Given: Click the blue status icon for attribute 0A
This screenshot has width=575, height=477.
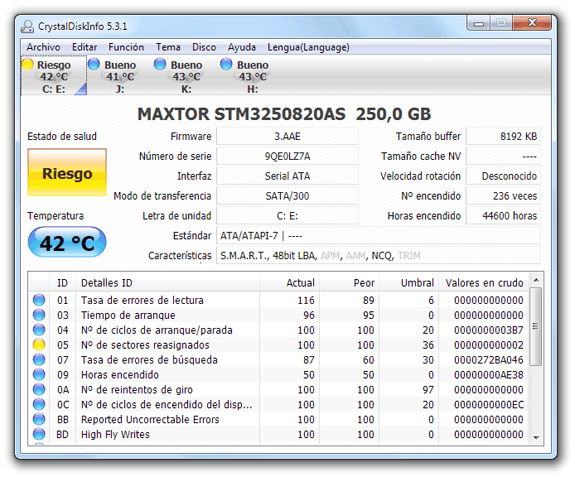Looking at the screenshot, I should 39,389.
